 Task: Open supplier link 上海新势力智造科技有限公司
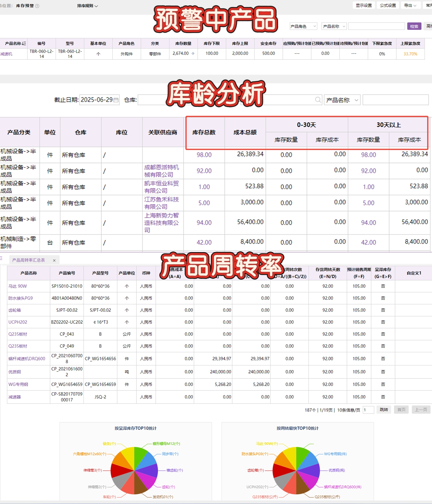coord(161,223)
